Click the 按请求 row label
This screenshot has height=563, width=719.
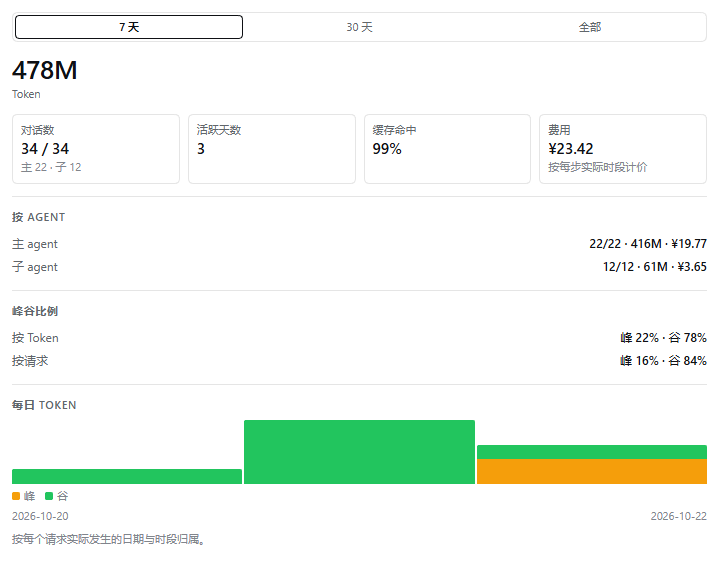(x=30, y=361)
